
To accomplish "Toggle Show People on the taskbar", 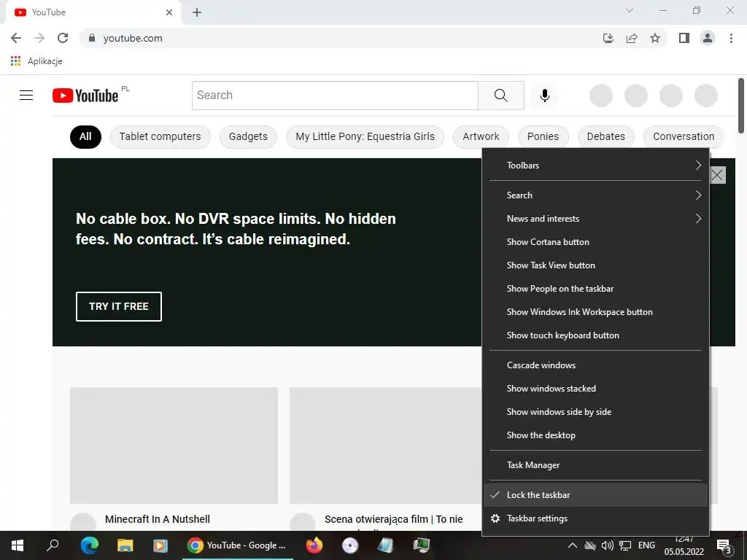I will pos(595,289).
